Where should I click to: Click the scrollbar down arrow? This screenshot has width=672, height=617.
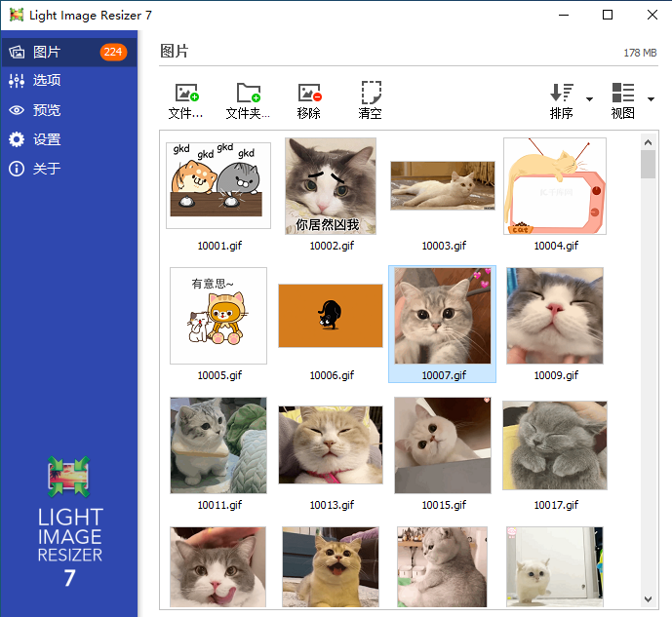[x=648, y=599]
